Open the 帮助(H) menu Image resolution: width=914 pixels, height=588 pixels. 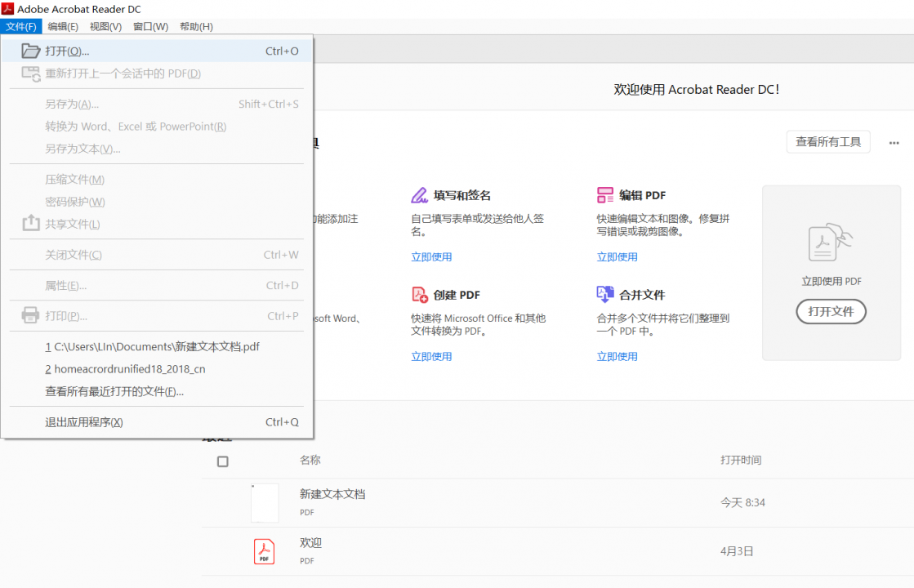coord(196,26)
